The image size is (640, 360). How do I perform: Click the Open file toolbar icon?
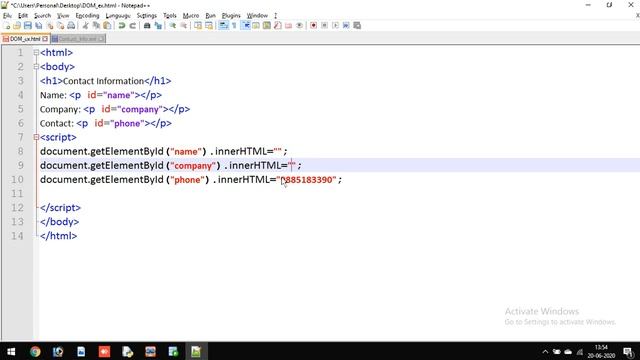pyautogui.click(x=17, y=26)
